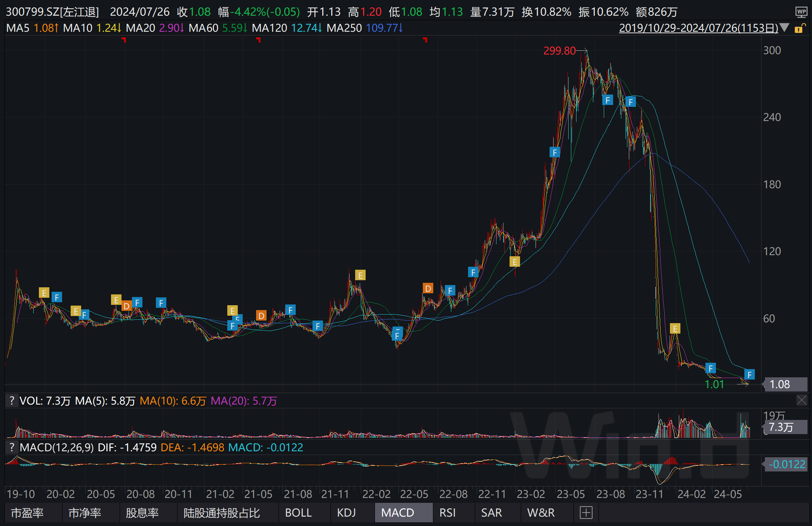Select the KDJ indicator tab

tap(346, 513)
